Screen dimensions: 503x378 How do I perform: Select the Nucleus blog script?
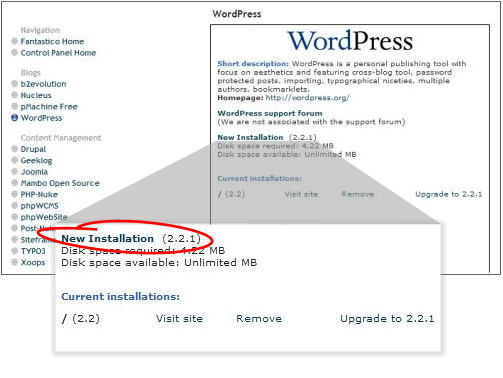click(x=36, y=95)
